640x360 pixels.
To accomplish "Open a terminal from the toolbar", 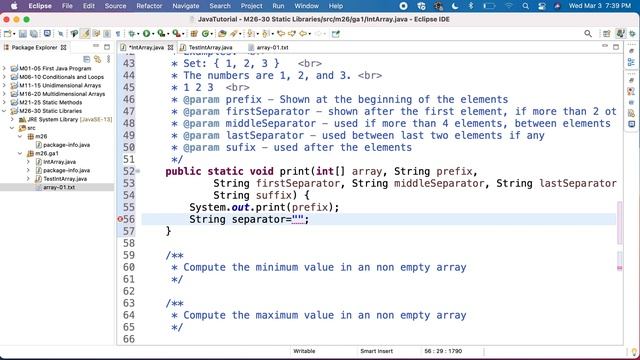I will tap(47, 33).
